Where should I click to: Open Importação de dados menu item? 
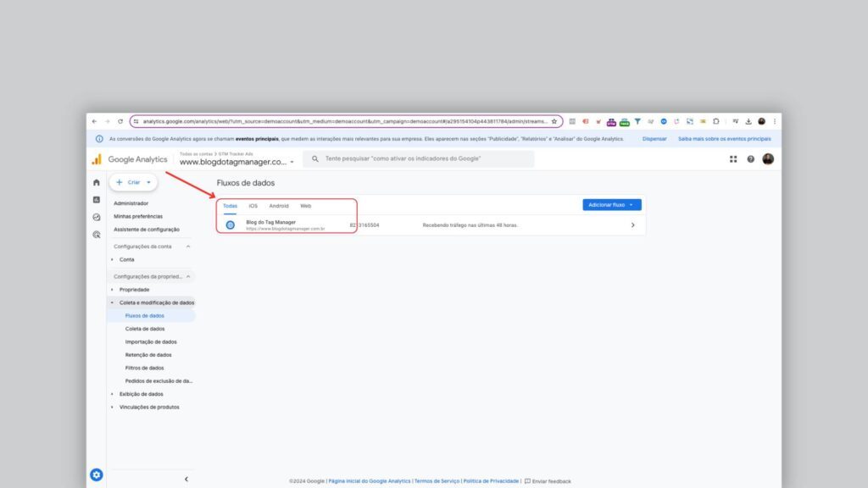[x=151, y=342]
